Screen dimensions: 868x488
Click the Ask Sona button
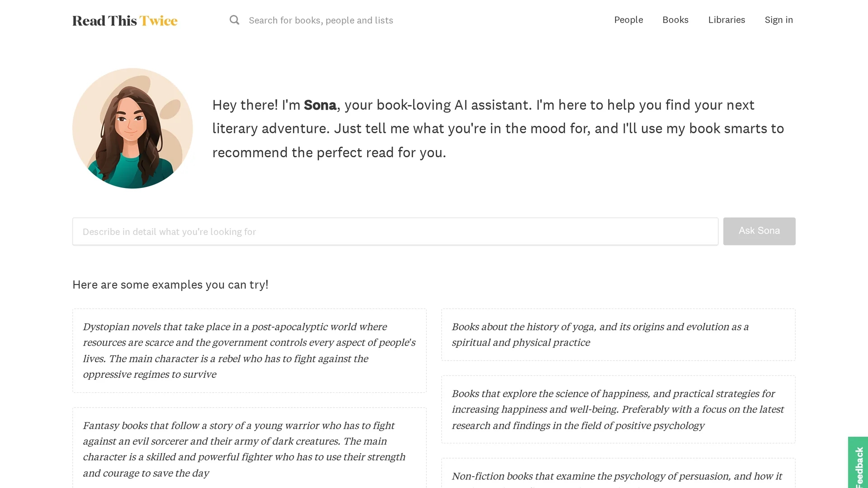coord(759,231)
